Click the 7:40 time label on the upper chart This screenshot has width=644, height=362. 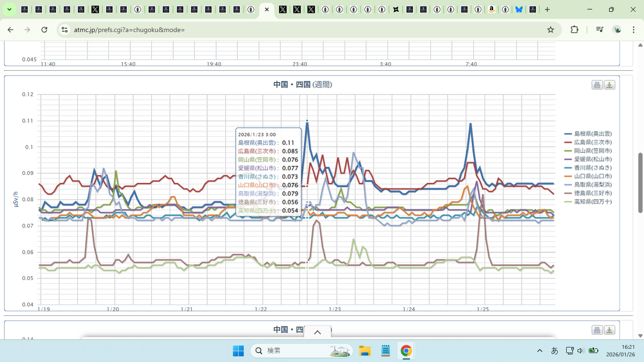click(471, 64)
